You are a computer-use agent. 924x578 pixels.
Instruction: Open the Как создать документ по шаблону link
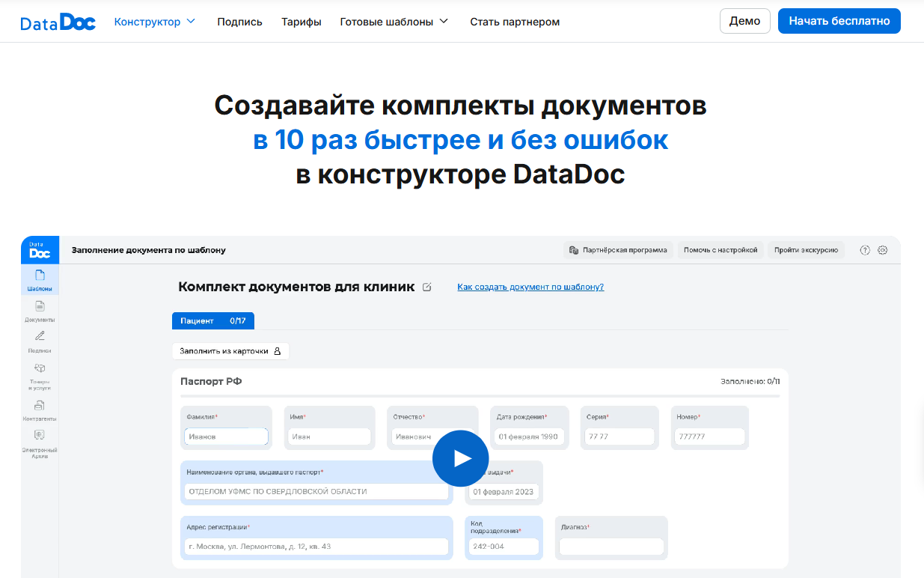(530, 287)
